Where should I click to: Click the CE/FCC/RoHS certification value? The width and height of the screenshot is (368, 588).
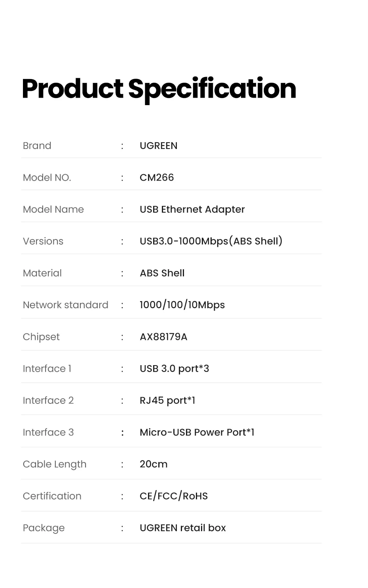[x=173, y=496]
